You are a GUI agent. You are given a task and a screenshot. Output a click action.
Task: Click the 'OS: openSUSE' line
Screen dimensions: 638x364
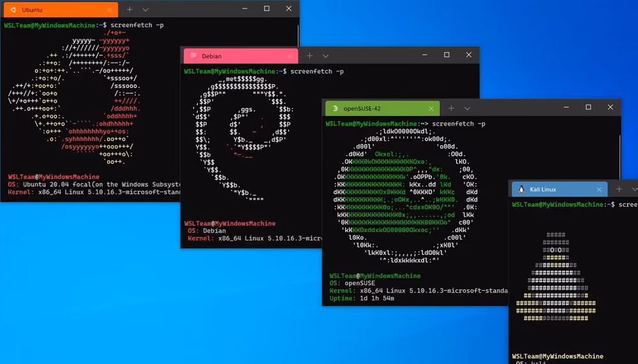352,283
